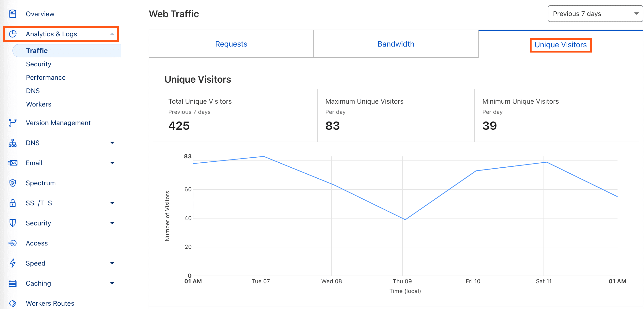Image resolution: width=644 pixels, height=309 pixels.
Task: Click the Caching icon in sidebar
Action: (x=12, y=283)
